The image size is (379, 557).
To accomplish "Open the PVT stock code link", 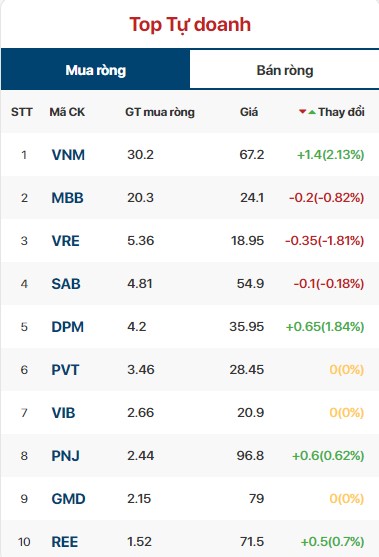I will [x=65, y=370].
